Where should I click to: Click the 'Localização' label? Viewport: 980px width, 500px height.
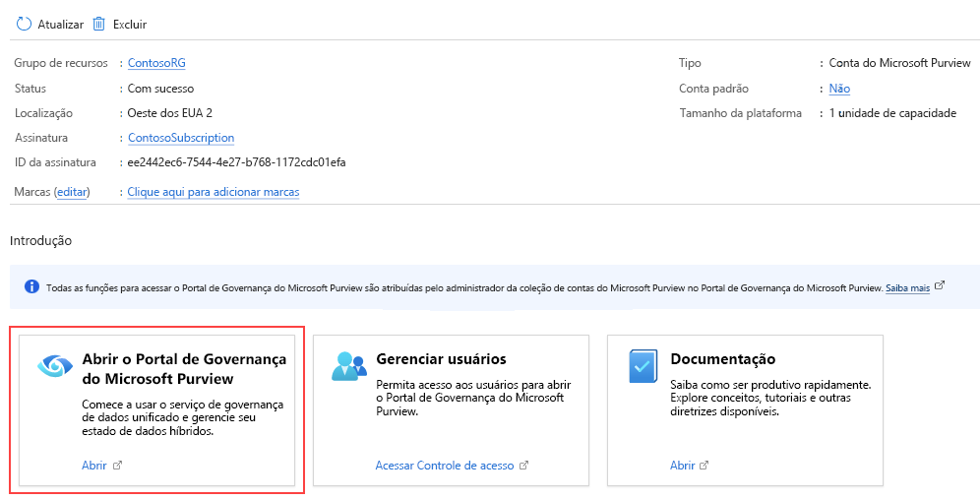click(x=43, y=114)
